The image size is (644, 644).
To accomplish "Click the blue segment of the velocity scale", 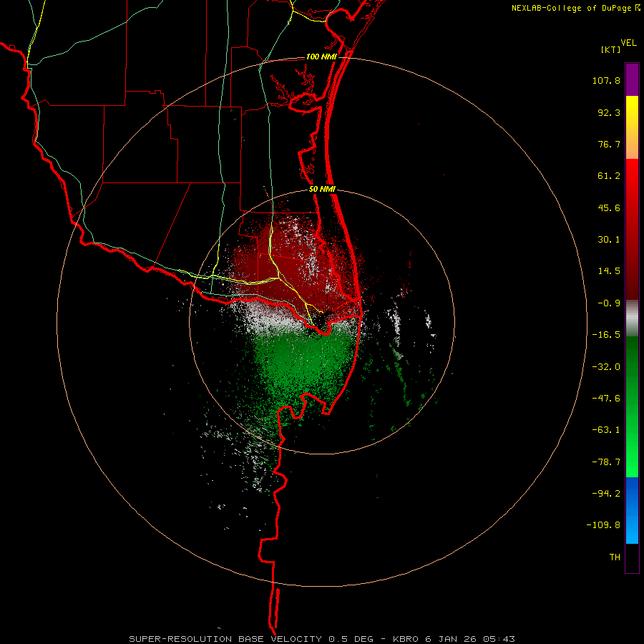I will (x=632, y=510).
